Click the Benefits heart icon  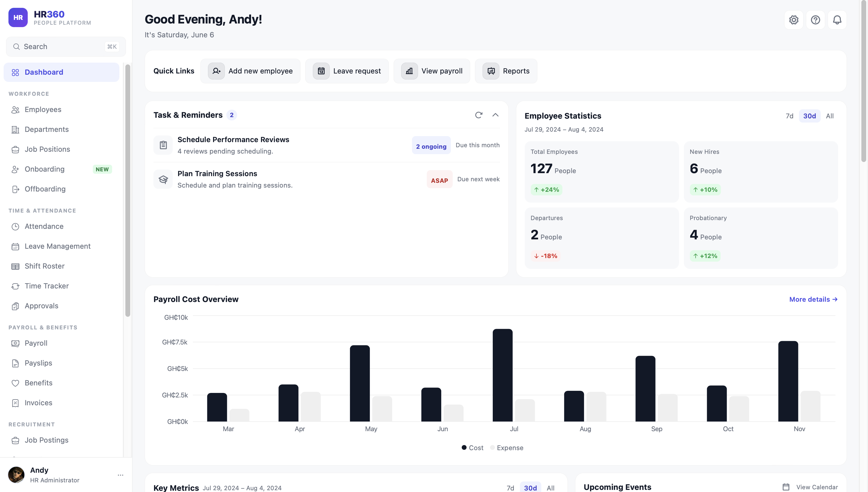pyautogui.click(x=15, y=383)
